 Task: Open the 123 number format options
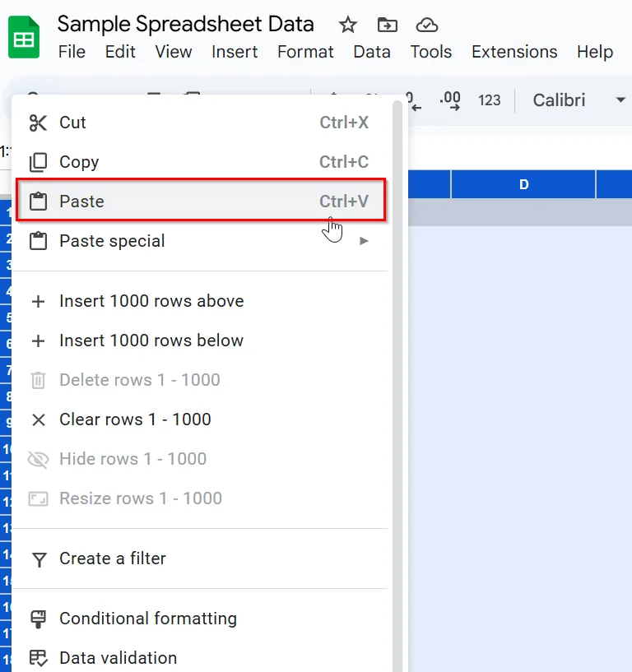tap(489, 100)
